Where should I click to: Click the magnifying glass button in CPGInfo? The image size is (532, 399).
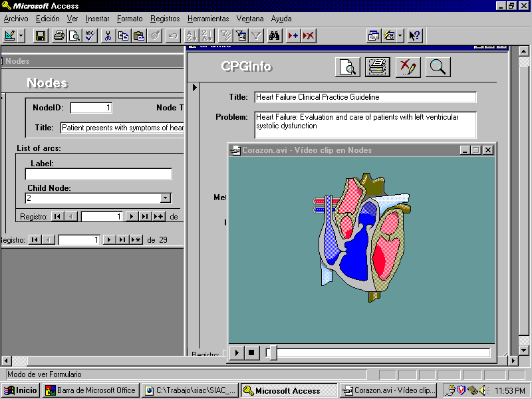click(438, 66)
